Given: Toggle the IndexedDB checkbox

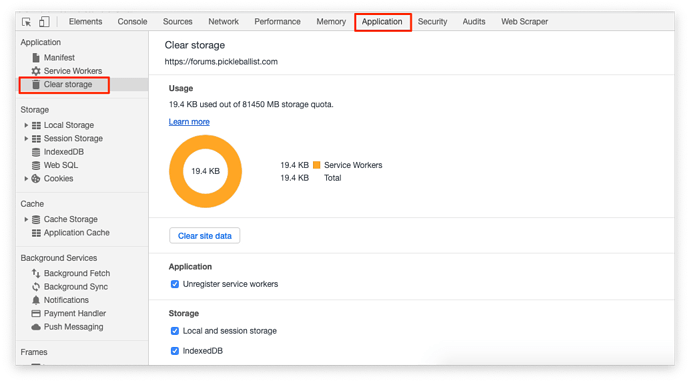Looking at the screenshot, I should 175,351.
